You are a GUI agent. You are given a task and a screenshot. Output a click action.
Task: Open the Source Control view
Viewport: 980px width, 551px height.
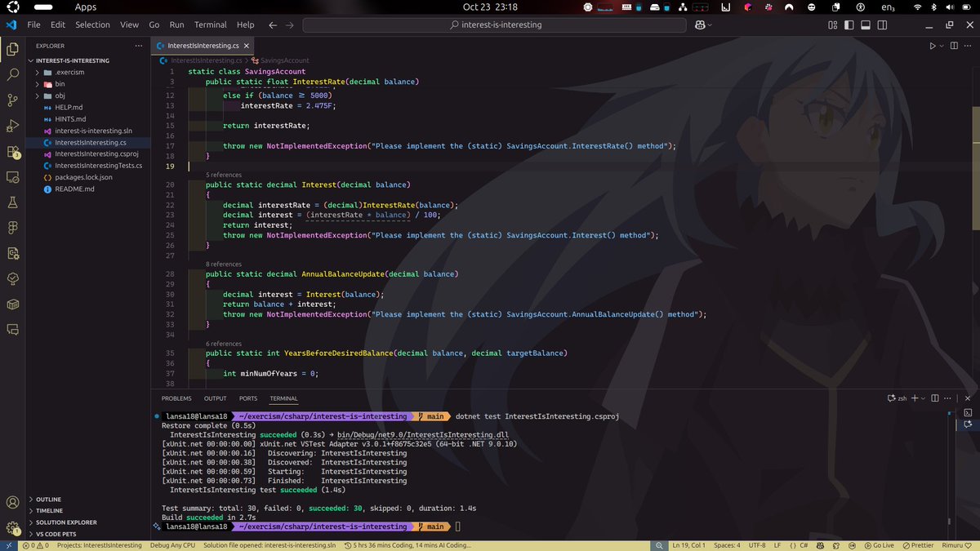click(12, 100)
